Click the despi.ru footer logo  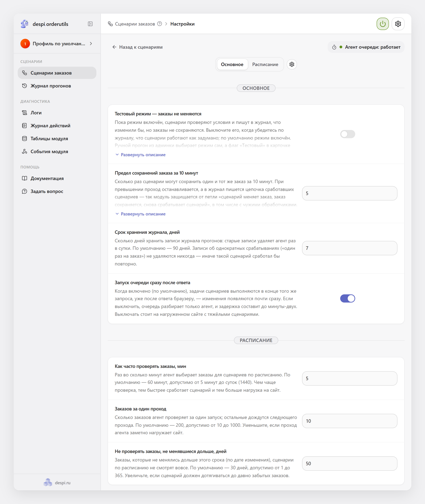(x=48, y=482)
